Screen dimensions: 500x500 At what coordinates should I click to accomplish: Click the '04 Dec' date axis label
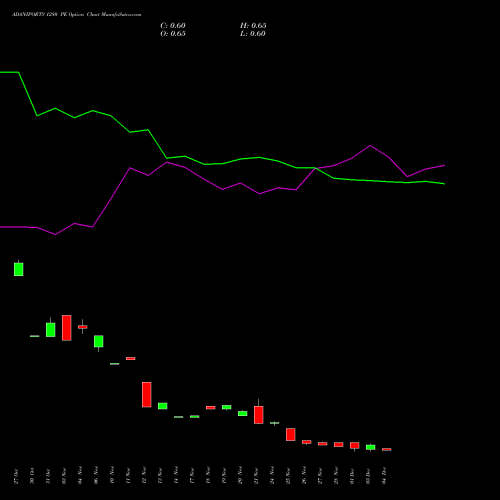[x=384, y=476]
